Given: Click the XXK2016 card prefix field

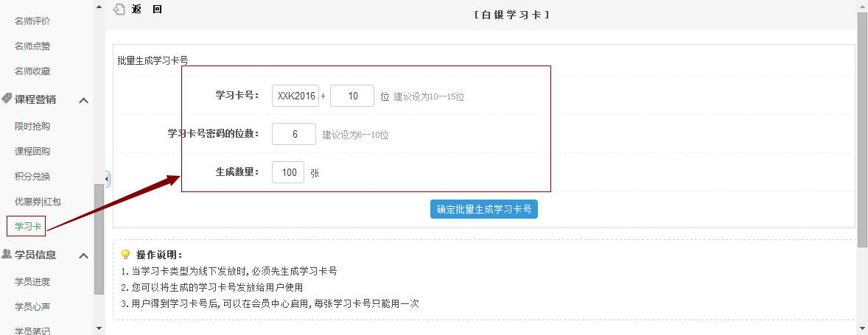Looking at the screenshot, I should pos(295,96).
